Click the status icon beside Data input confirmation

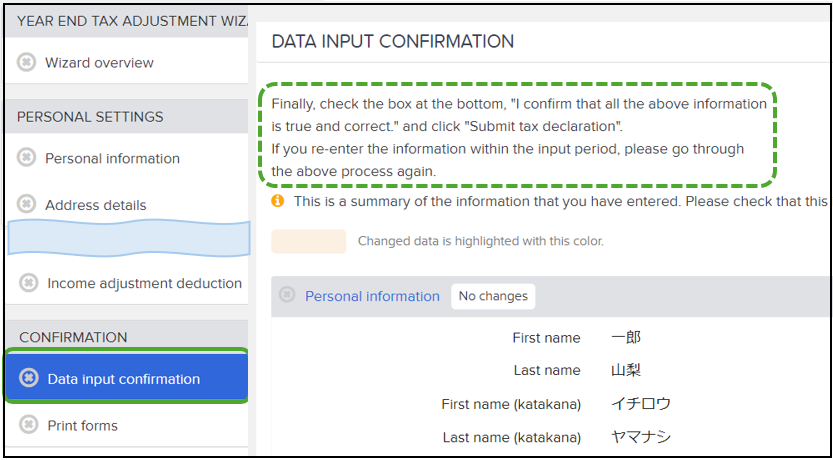tap(28, 378)
